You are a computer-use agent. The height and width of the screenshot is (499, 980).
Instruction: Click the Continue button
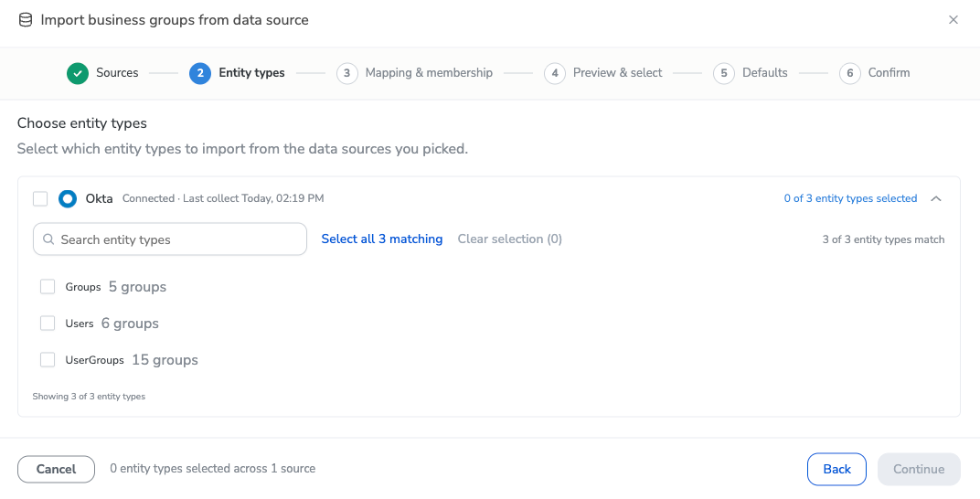919,469
